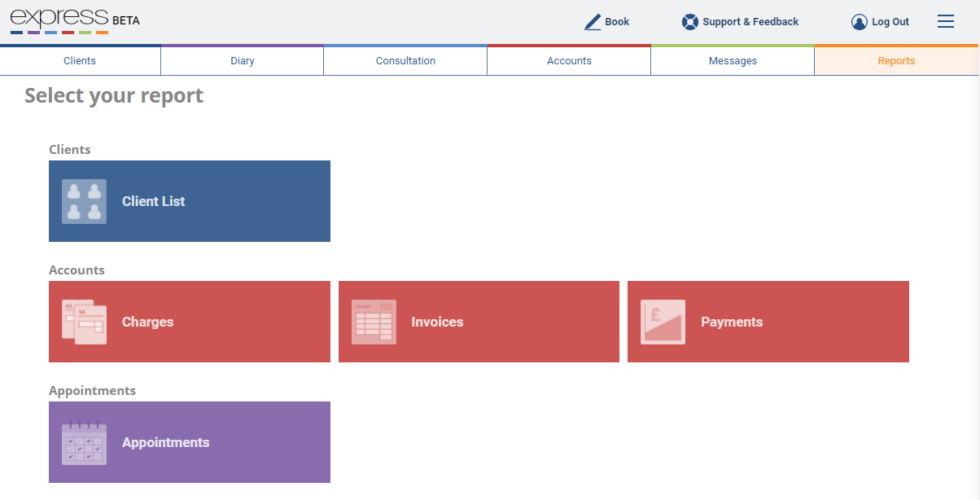Screen dimensions: 980x500
Task: Click the people icon on Client List
Action: [85, 201]
